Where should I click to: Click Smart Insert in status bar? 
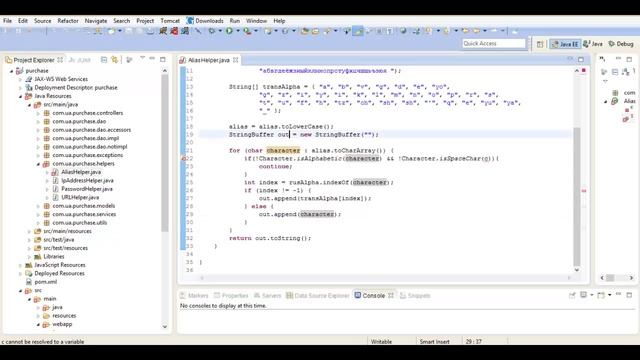click(434, 342)
